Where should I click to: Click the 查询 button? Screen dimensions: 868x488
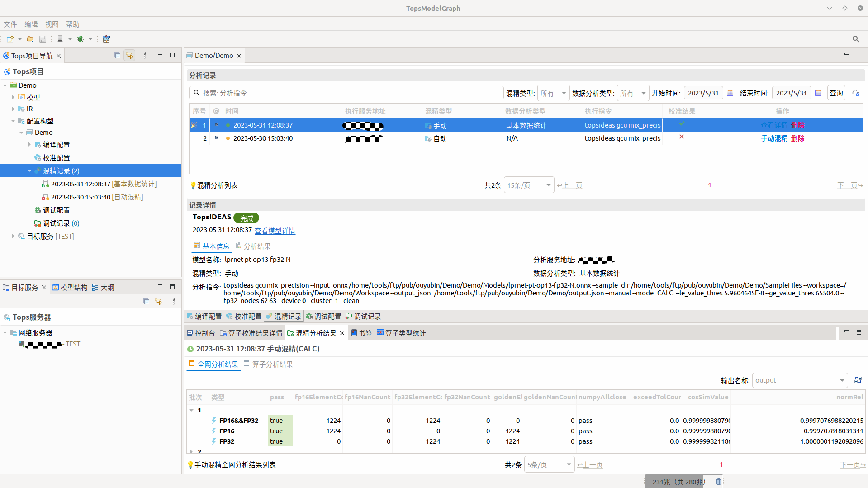pos(836,93)
